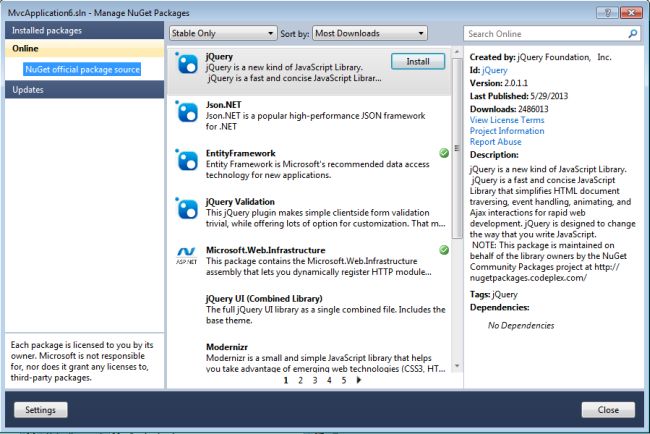Go to page 3 of results
The width and height of the screenshot is (650, 434).
coord(315,380)
